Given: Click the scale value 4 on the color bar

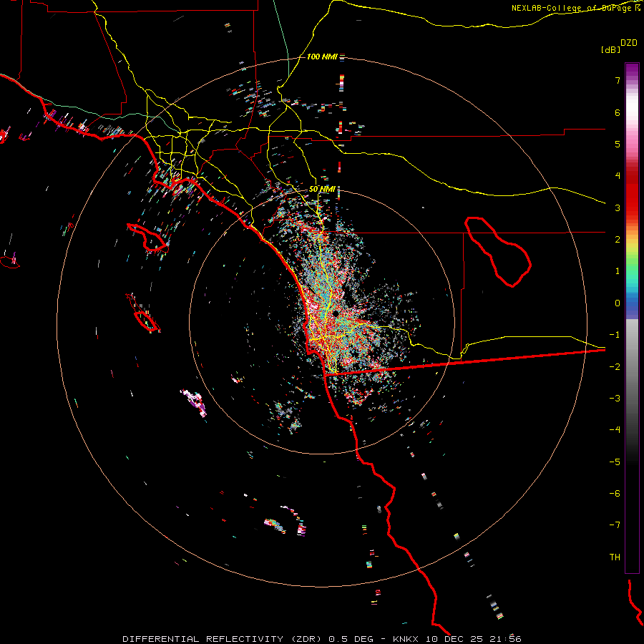Looking at the screenshot, I should coord(618,176).
